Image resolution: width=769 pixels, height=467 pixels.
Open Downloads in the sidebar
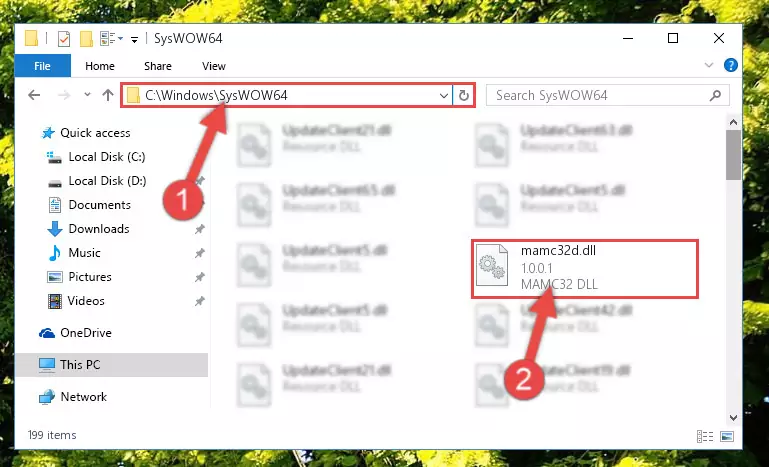tap(99, 229)
